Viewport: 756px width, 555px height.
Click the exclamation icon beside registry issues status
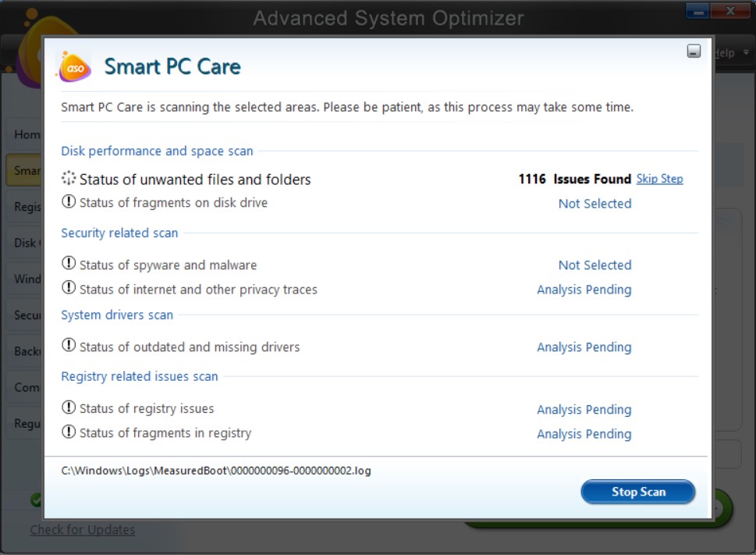(x=67, y=409)
